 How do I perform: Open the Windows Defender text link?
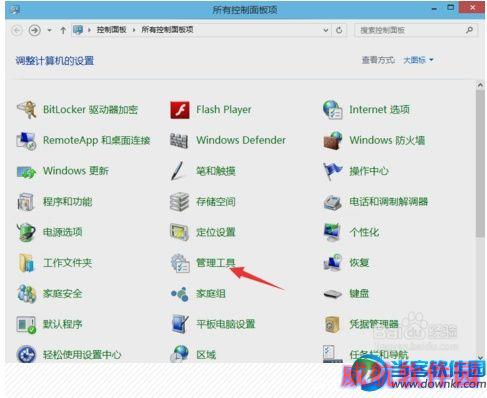(241, 140)
